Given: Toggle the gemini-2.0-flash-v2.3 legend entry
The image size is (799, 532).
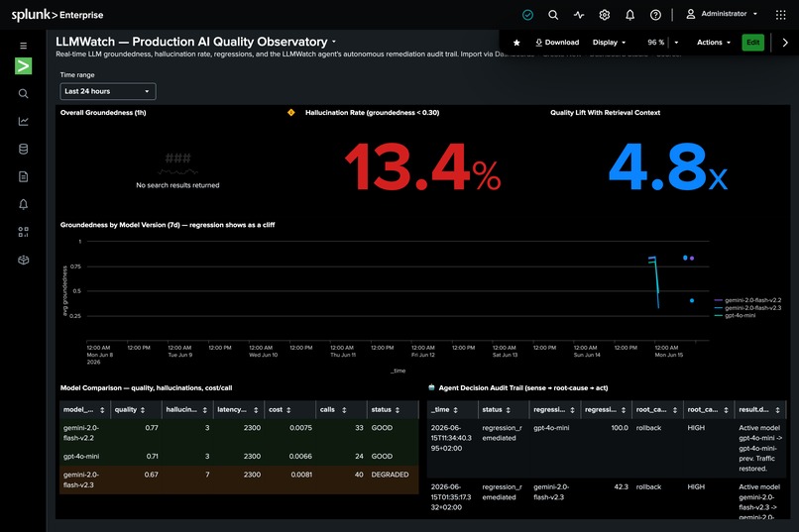Looking at the screenshot, I should [x=747, y=308].
